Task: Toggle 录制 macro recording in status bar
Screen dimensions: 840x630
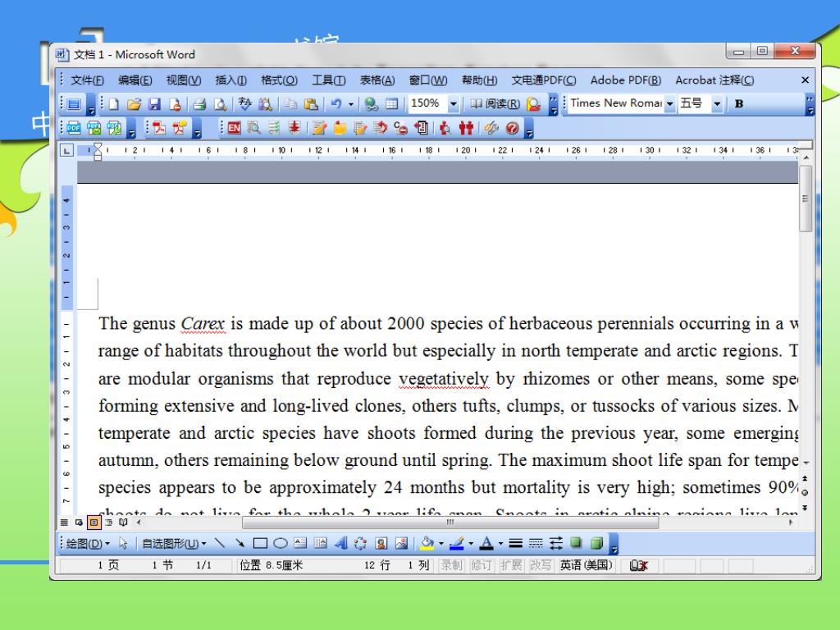Action: coord(450,565)
